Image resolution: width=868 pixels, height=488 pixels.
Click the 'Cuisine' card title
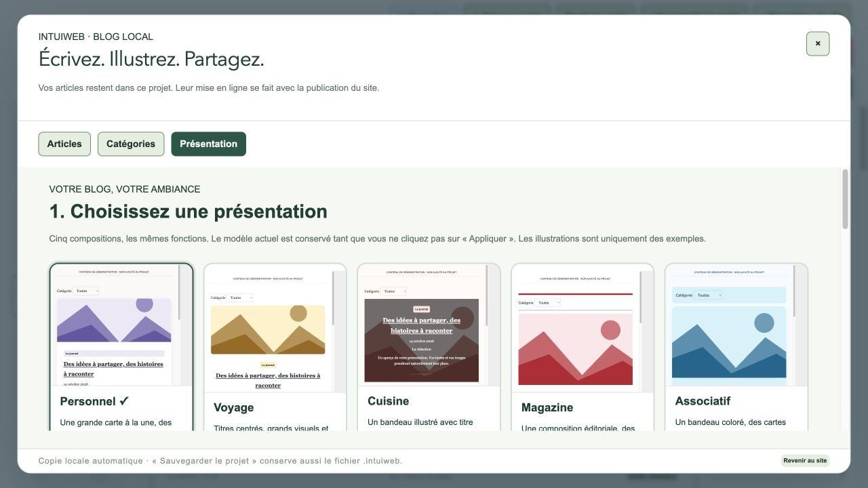coord(389,401)
